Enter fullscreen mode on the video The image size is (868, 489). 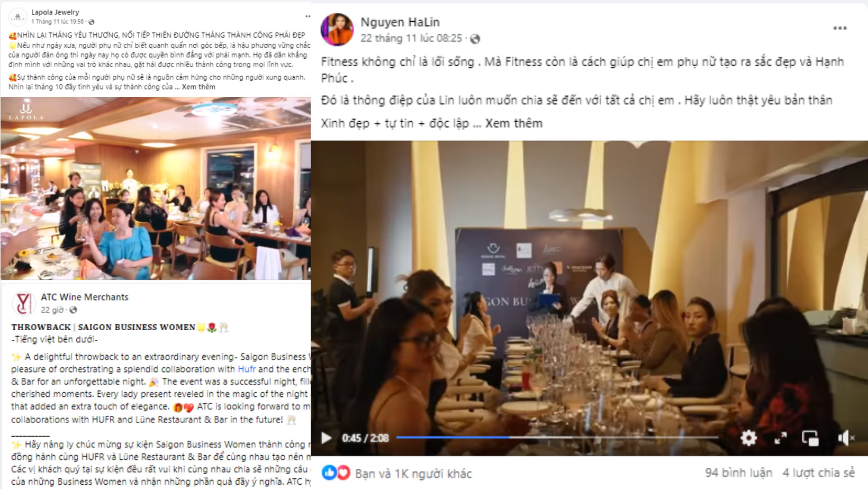point(781,438)
